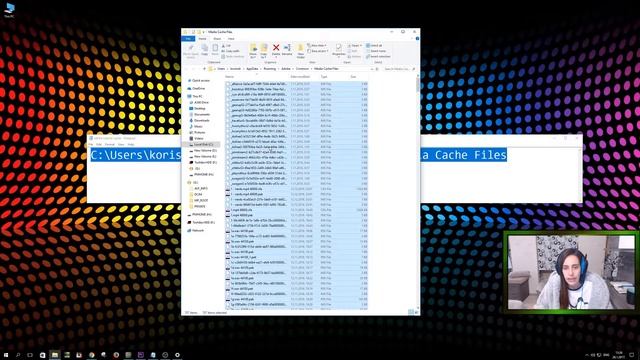The image size is (640, 360).
Task: Sort by the Size column header
Action: 353,77
